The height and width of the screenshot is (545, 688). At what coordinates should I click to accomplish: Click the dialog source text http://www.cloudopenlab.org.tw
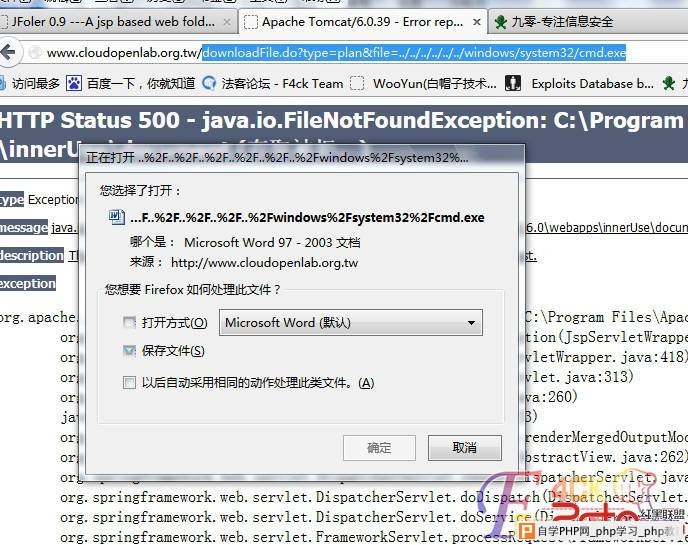tap(265, 263)
